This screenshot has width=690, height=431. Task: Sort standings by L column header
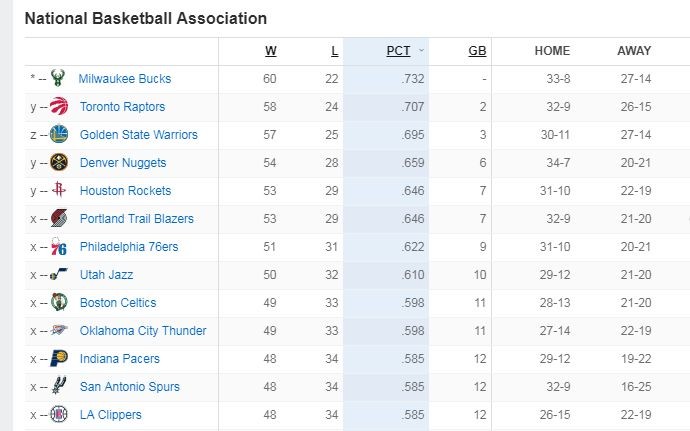334,51
